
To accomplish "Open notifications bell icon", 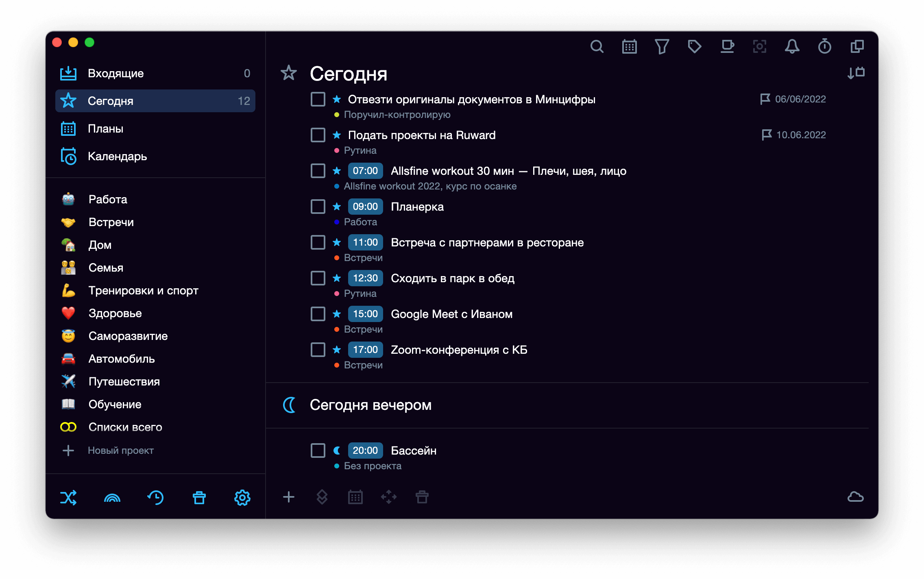I will tap(792, 47).
